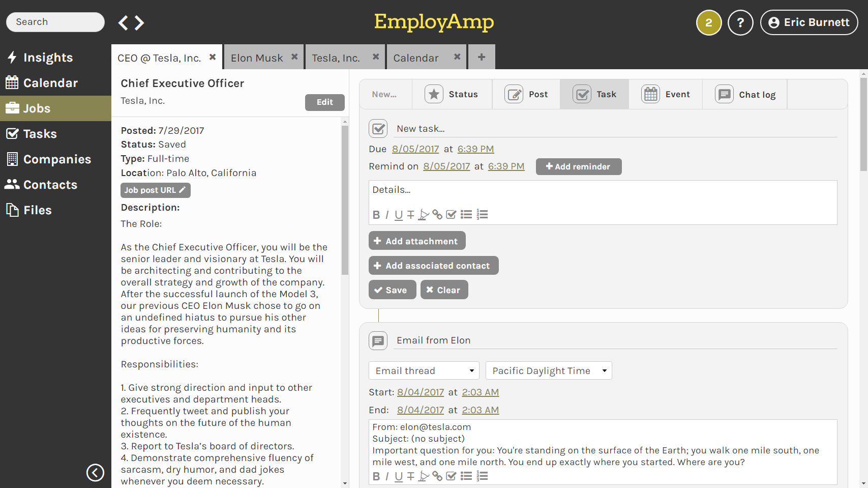Insert numbered list in the task Details editor
868x488 pixels.
click(x=483, y=215)
